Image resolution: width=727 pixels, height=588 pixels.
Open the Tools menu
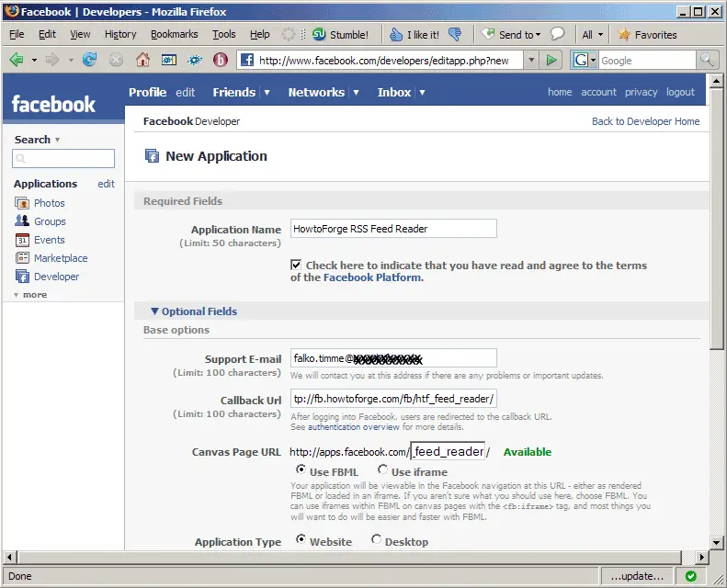click(x=224, y=34)
